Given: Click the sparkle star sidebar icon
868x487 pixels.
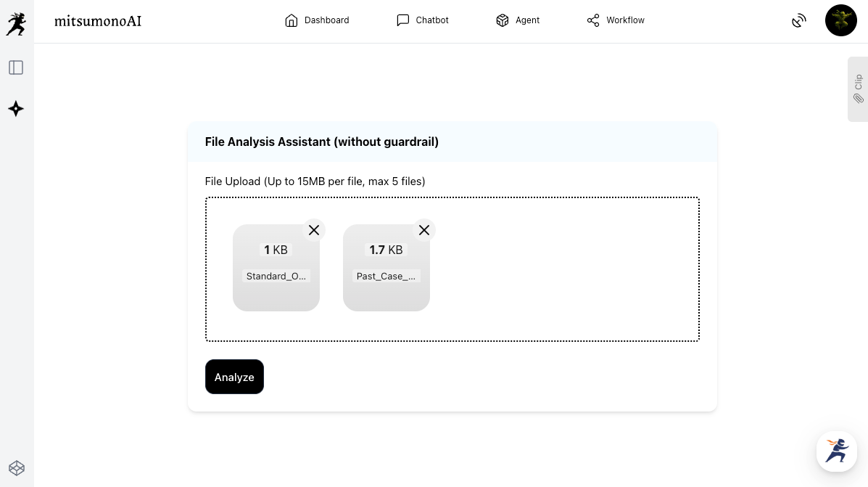Looking at the screenshot, I should point(16,109).
